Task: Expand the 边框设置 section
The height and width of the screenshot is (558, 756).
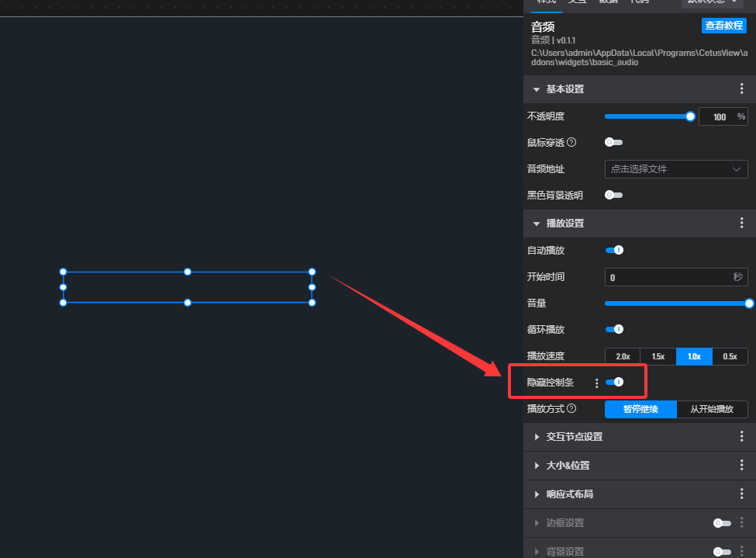Action: tap(537, 523)
